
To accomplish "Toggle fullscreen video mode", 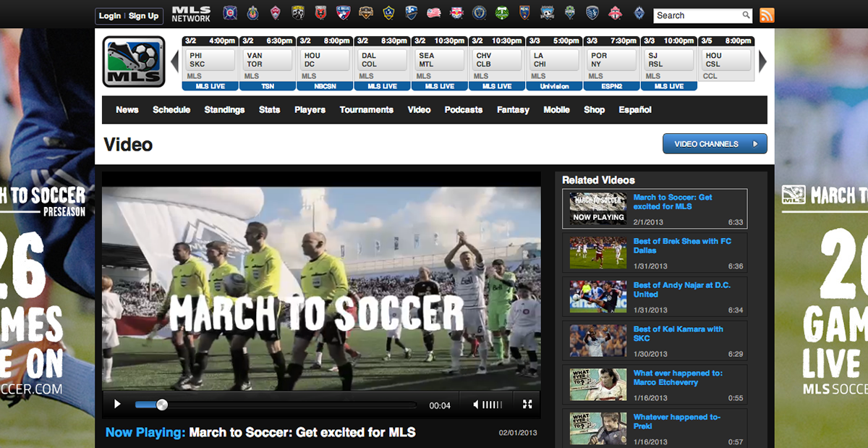I will point(527,405).
